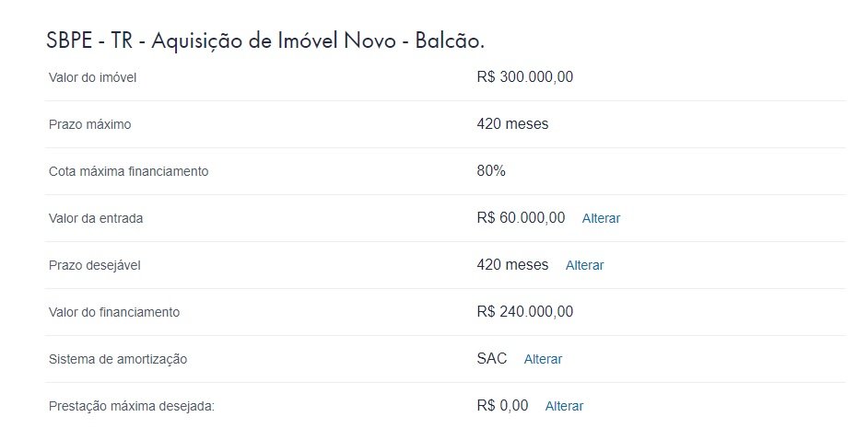Select the SBPE - TR Aquisição de Imóvel Novo heading
This screenshot has width=868, height=440.
(265, 41)
